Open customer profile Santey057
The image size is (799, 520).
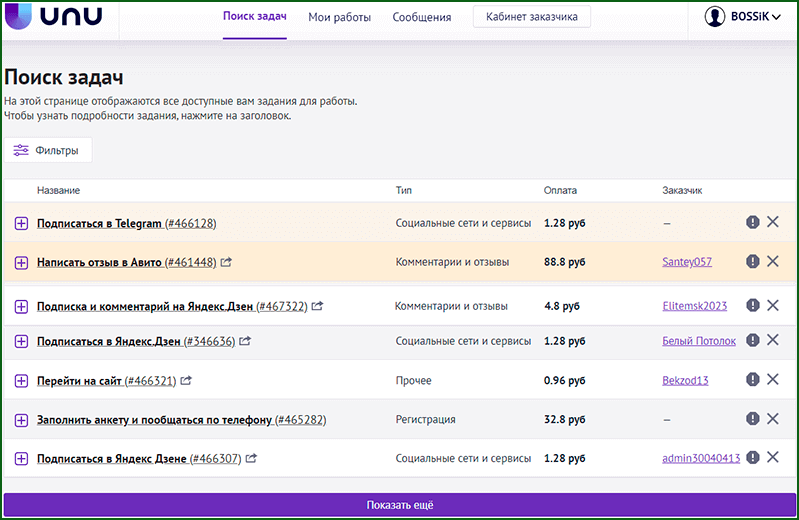pyautogui.click(x=687, y=262)
